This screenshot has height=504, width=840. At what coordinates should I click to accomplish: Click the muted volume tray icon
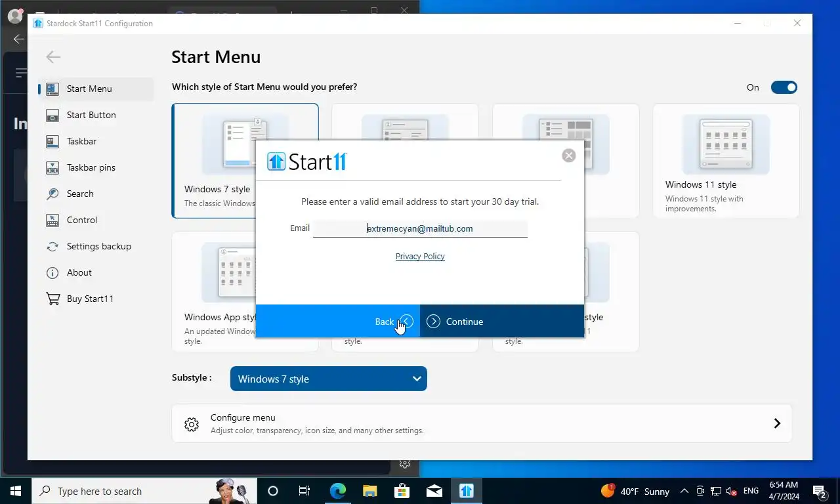[731, 491]
